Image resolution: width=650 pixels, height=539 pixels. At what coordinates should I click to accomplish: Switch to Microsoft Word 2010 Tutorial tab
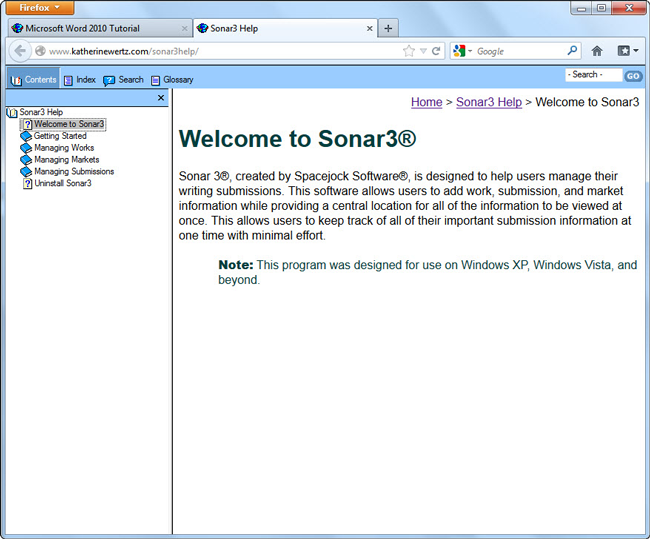tap(100, 28)
